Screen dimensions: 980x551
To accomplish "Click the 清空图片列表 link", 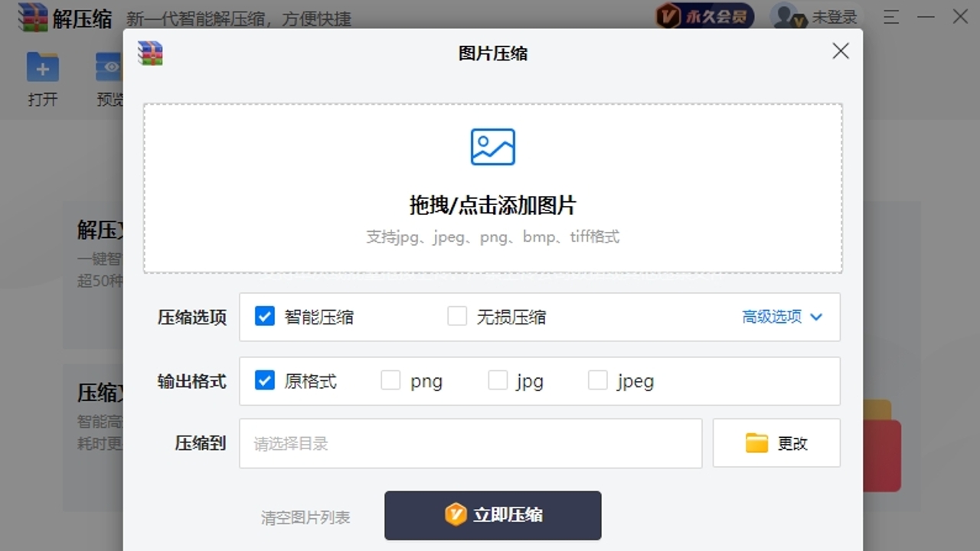I will click(x=305, y=517).
